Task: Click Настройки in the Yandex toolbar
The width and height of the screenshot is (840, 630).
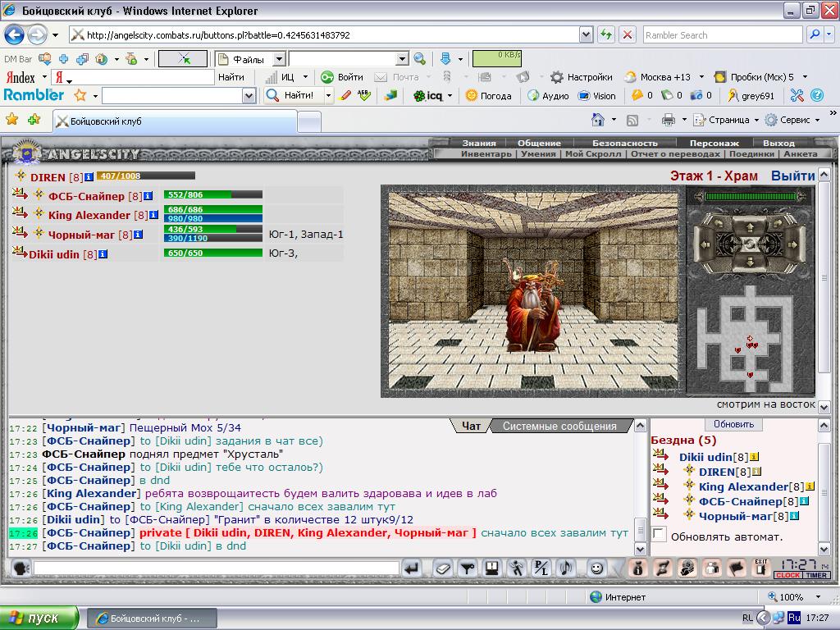Action: (x=582, y=77)
